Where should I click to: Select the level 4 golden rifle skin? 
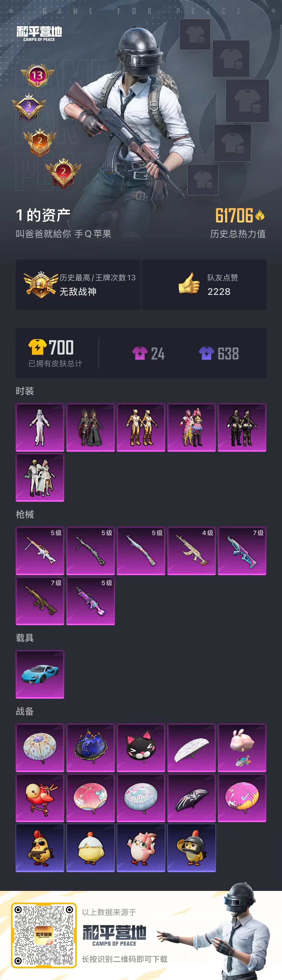tap(192, 550)
